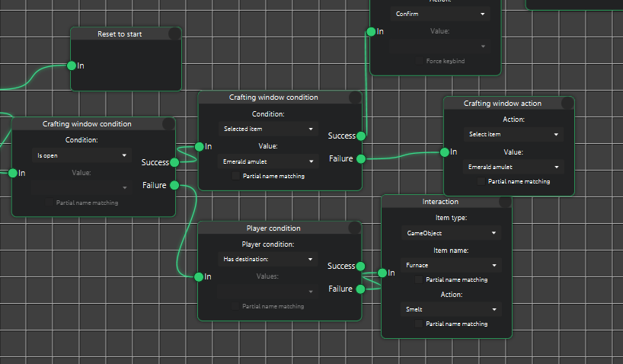Click the round header button on Crafting window action node
The width and height of the screenshot is (623, 364).
click(x=567, y=103)
